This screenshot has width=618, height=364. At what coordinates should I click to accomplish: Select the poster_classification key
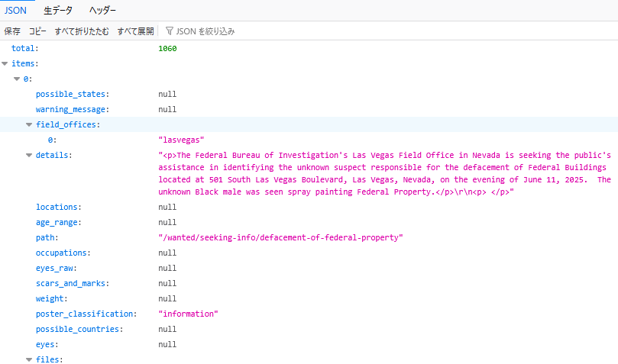(x=86, y=314)
